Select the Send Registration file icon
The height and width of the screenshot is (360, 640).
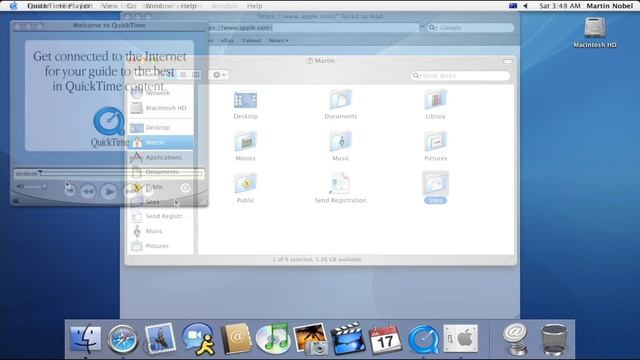(340, 188)
